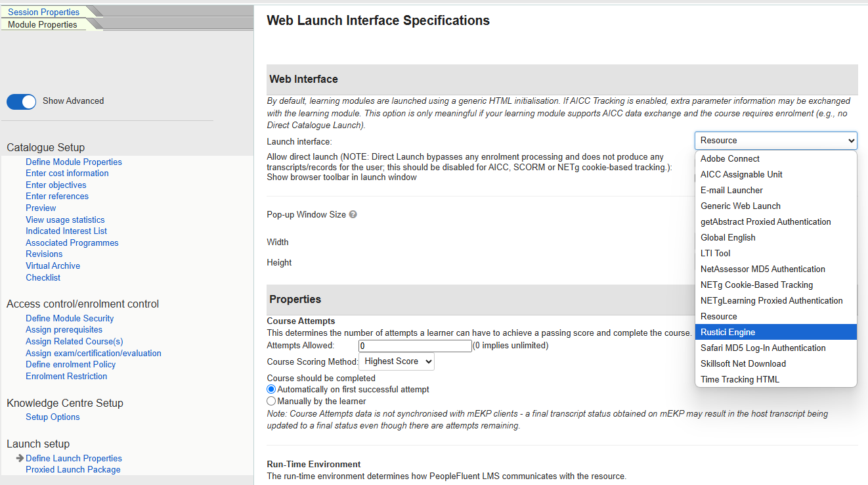Select Rustici Engine from the list

tap(727, 333)
